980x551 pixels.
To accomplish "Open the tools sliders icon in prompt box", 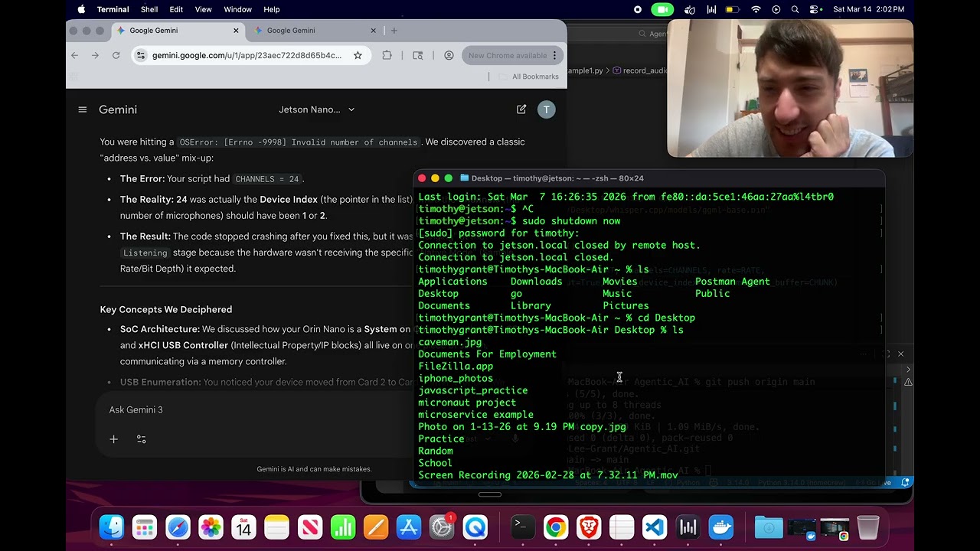I will coord(142,439).
